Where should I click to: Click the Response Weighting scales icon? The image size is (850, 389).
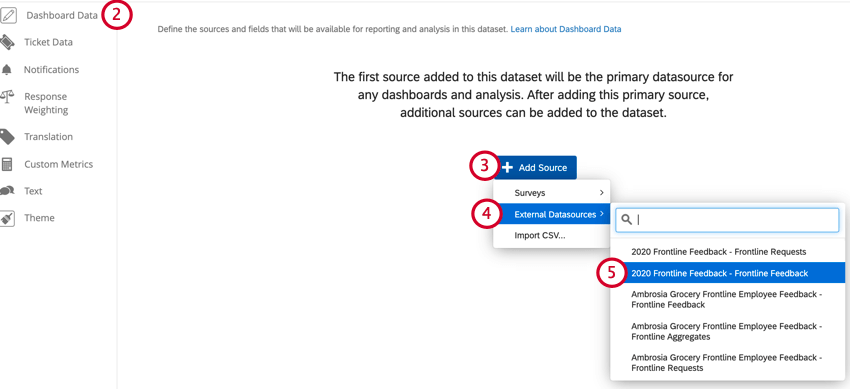point(7,97)
